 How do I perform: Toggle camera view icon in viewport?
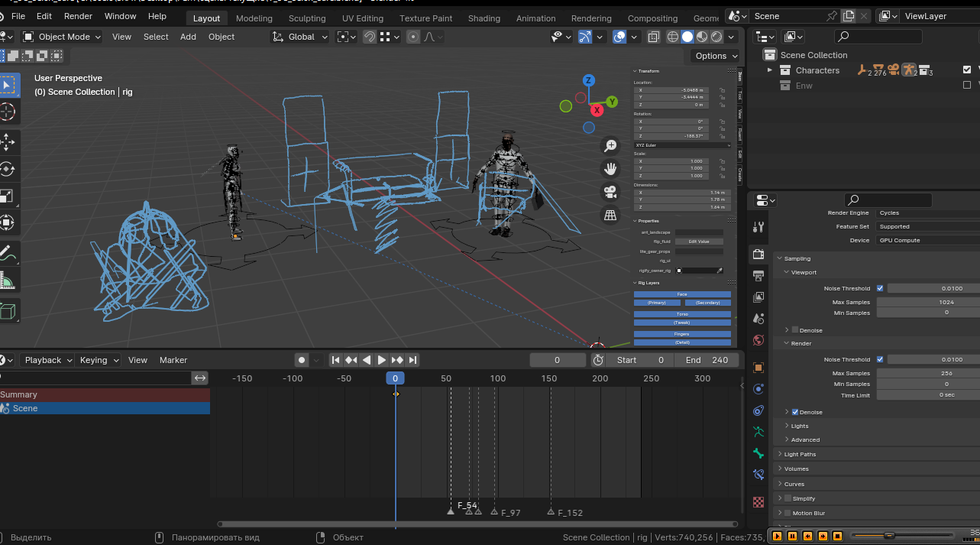click(x=610, y=192)
